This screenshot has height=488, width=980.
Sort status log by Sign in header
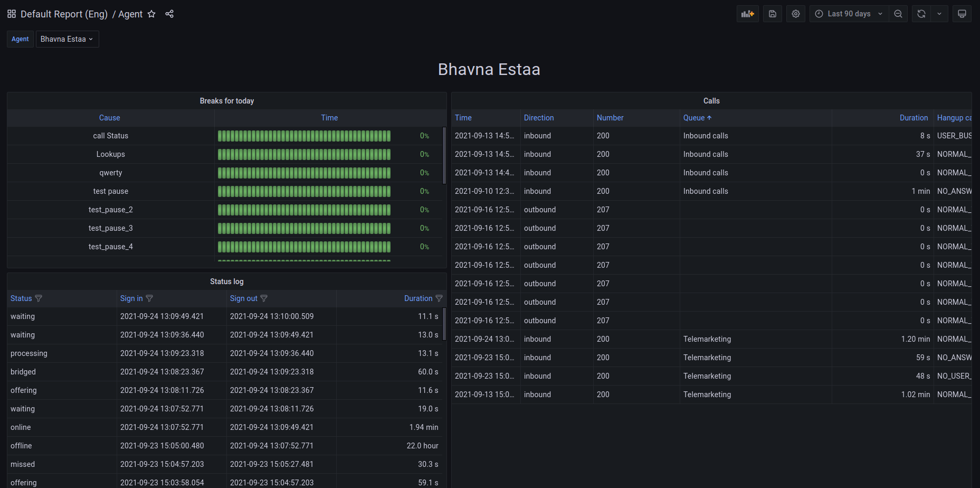pyautogui.click(x=131, y=298)
